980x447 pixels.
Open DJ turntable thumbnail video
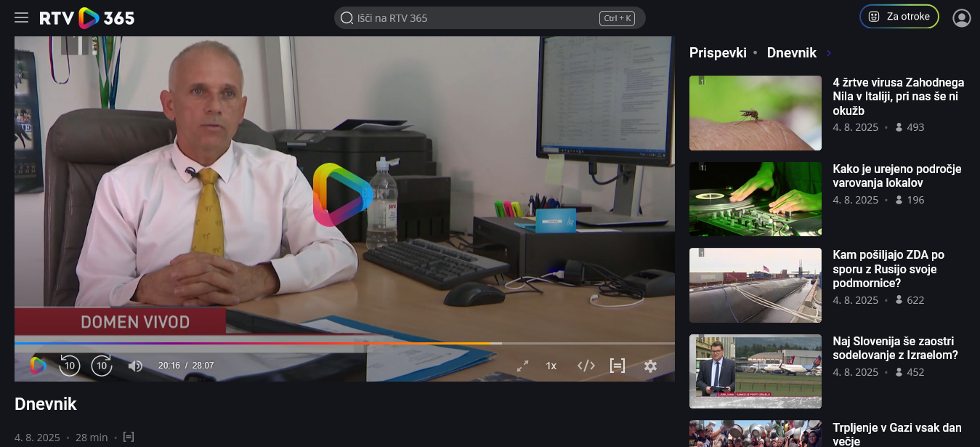point(756,199)
